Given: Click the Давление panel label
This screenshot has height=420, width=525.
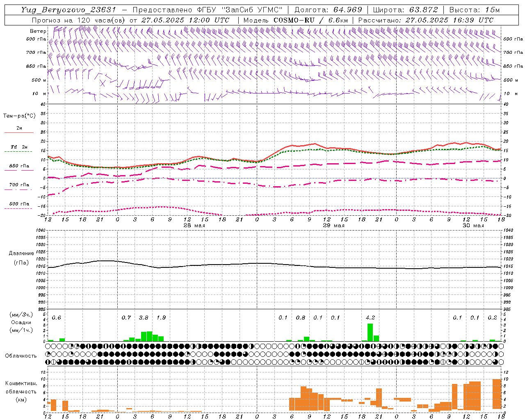Looking at the screenshot, I should coord(21,253).
